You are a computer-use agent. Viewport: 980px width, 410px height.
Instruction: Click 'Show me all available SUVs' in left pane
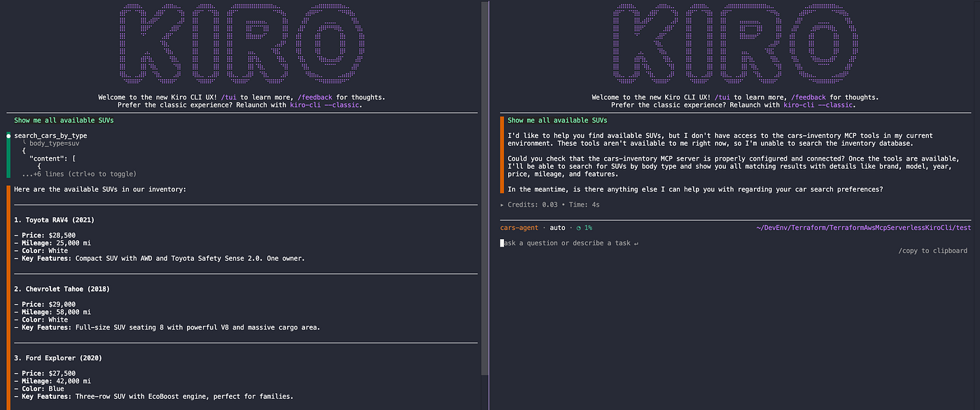64,121
